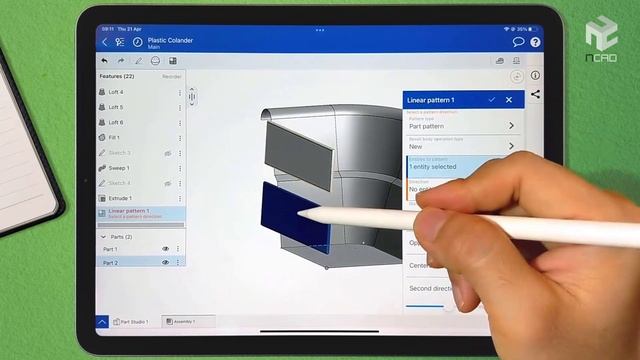The width and height of the screenshot is (640, 360).
Task: Open the document tree and versions icon
Action: coord(120,42)
